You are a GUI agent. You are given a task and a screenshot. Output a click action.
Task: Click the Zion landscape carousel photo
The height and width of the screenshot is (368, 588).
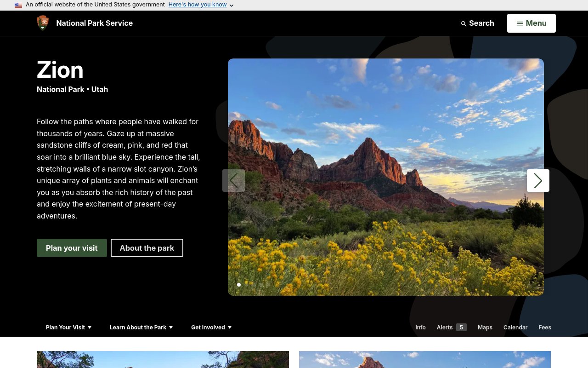pos(386,177)
